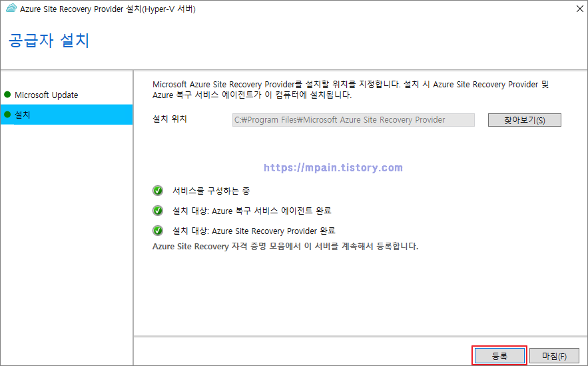Click the 설치 위치 label
The height and width of the screenshot is (366, 588).
point(170,119)
